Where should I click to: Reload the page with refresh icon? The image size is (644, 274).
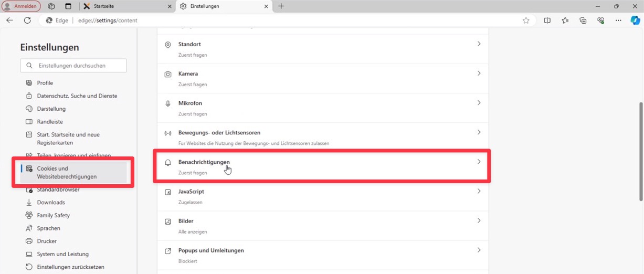click(27, 20)
